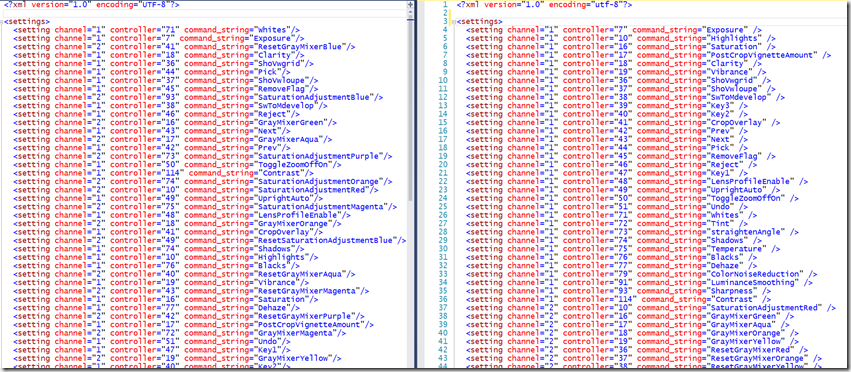
Task: Click line number 36 in the right gutter
Action: [443, 299]
